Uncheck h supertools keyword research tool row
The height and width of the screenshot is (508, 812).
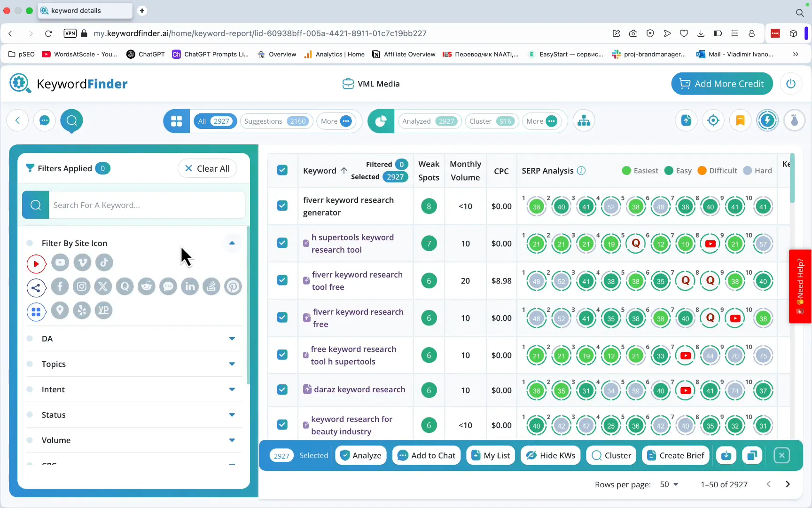pos(282,243)
